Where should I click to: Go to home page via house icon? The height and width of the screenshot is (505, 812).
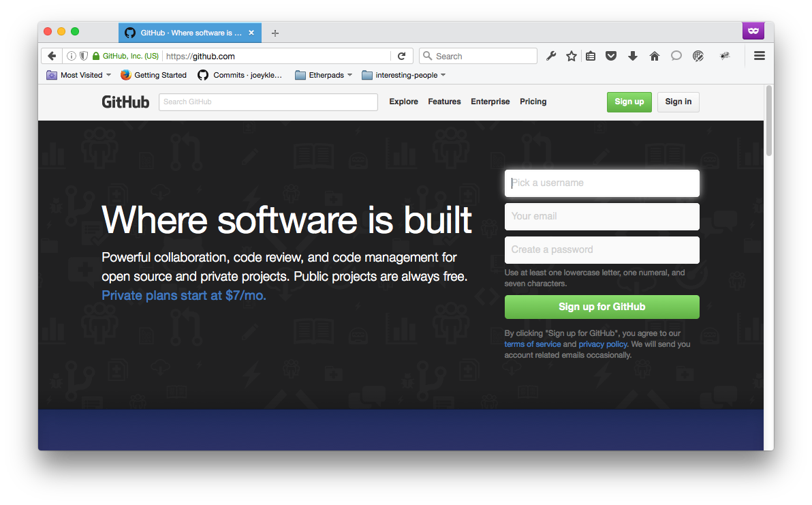click(654, 56)
